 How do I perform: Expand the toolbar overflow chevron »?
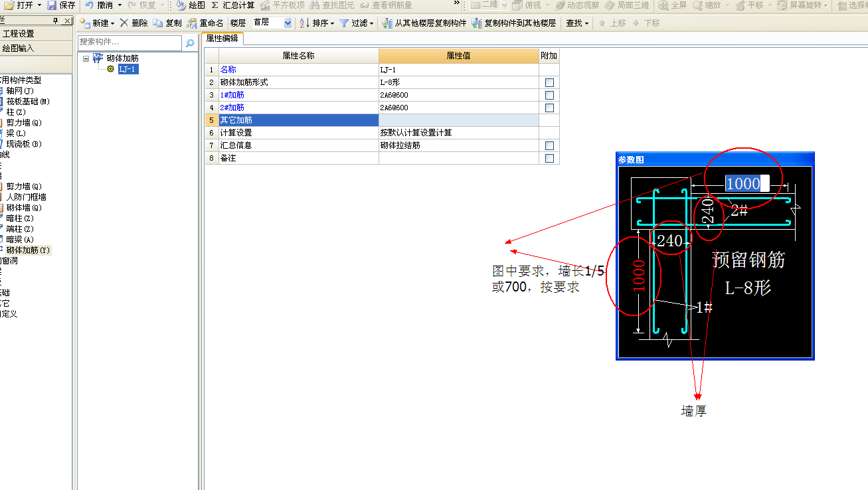point(456,3)
